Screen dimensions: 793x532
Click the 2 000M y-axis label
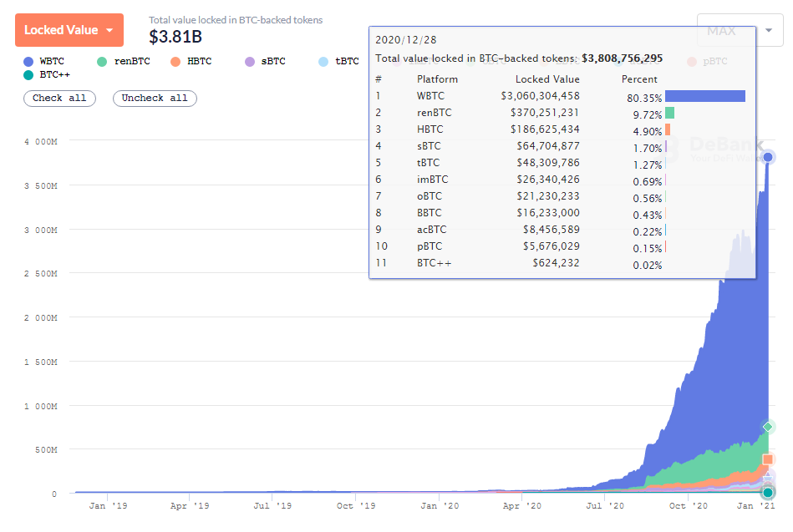[x=40, y=317]
